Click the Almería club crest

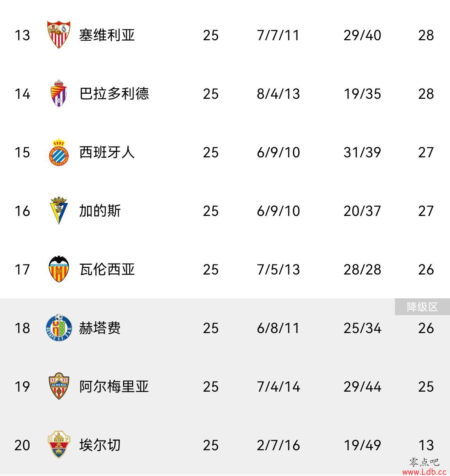click(59, 386)
